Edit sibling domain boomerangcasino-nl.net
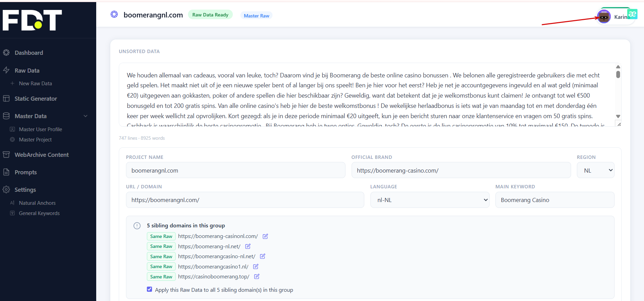This screenshot has width=644, height=301. (x=263, y=256)
